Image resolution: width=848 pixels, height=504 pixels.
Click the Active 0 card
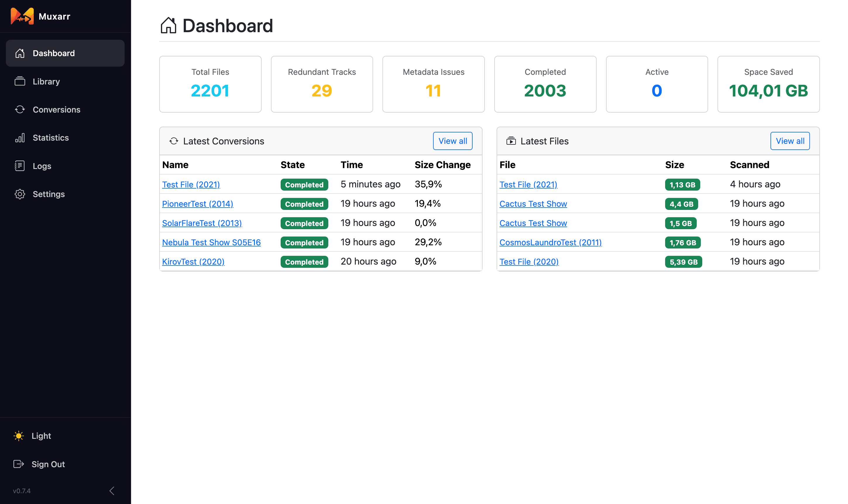click(x=657, y=84)
